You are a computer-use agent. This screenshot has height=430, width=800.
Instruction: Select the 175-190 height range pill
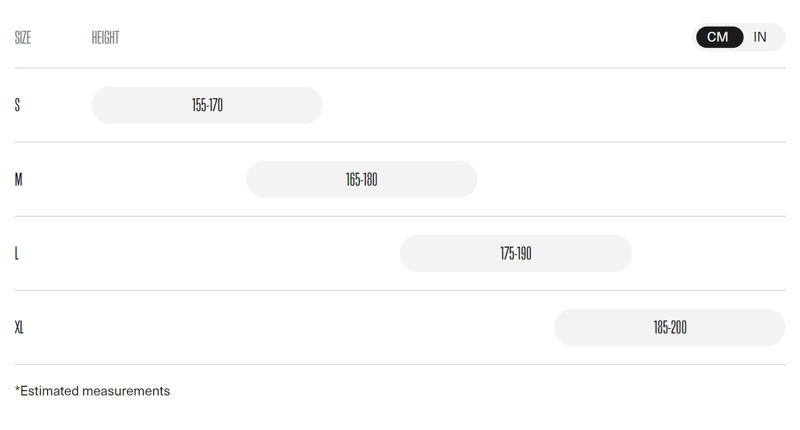click(x=515, y=254)
